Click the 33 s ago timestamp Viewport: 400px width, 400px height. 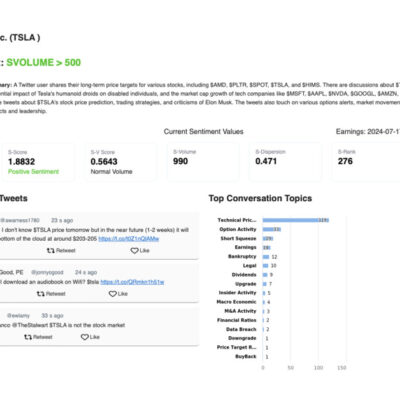(52, 316)
